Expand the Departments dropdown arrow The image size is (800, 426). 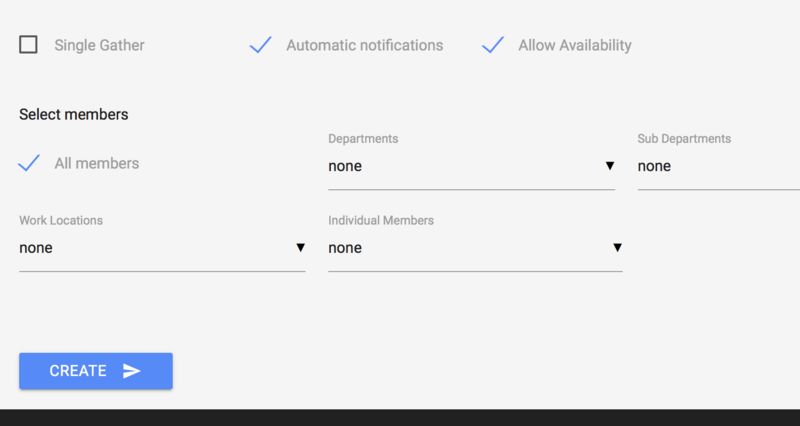(x=608, y=166)
